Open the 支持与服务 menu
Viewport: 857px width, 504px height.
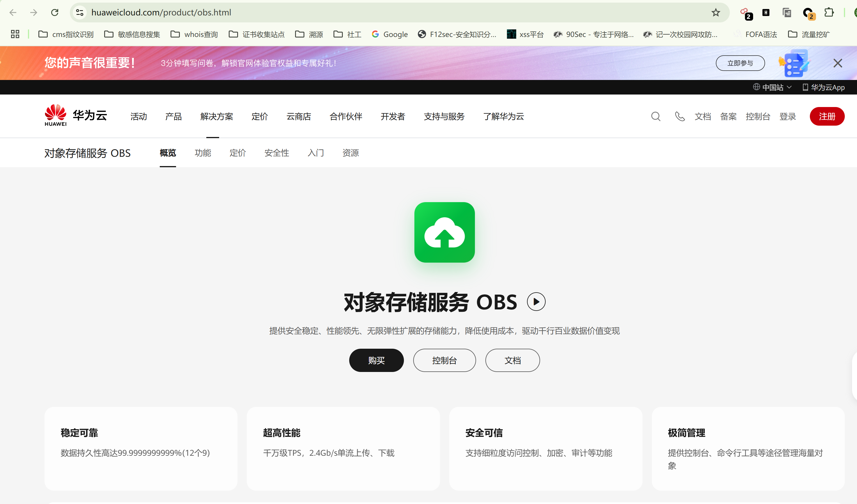[x=444, y=117]
